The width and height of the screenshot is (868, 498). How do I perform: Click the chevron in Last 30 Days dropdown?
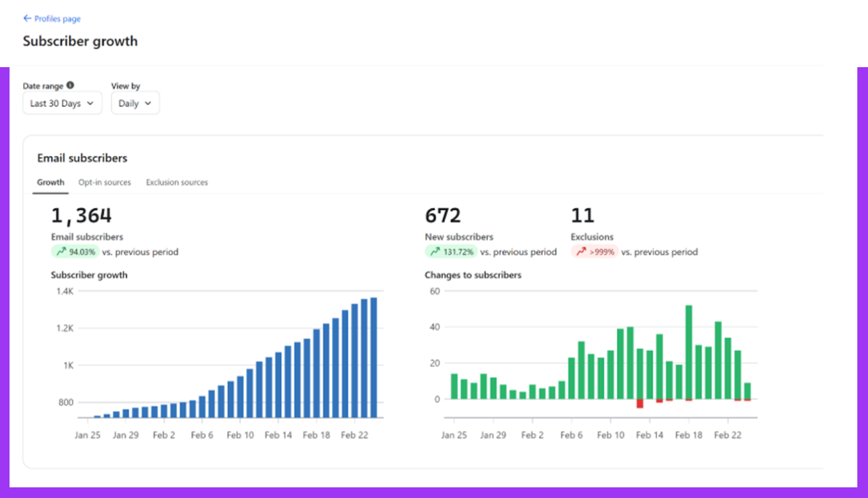point(90,103)
